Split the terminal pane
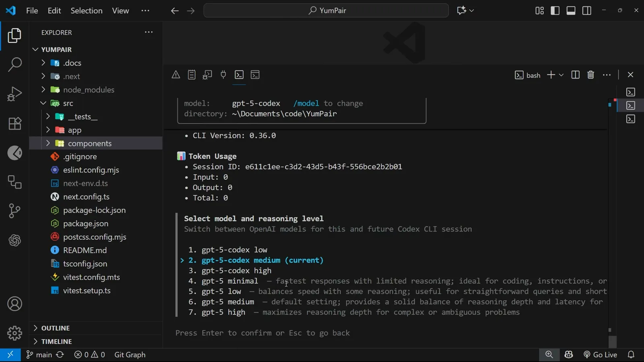 (x=575, y=75)
